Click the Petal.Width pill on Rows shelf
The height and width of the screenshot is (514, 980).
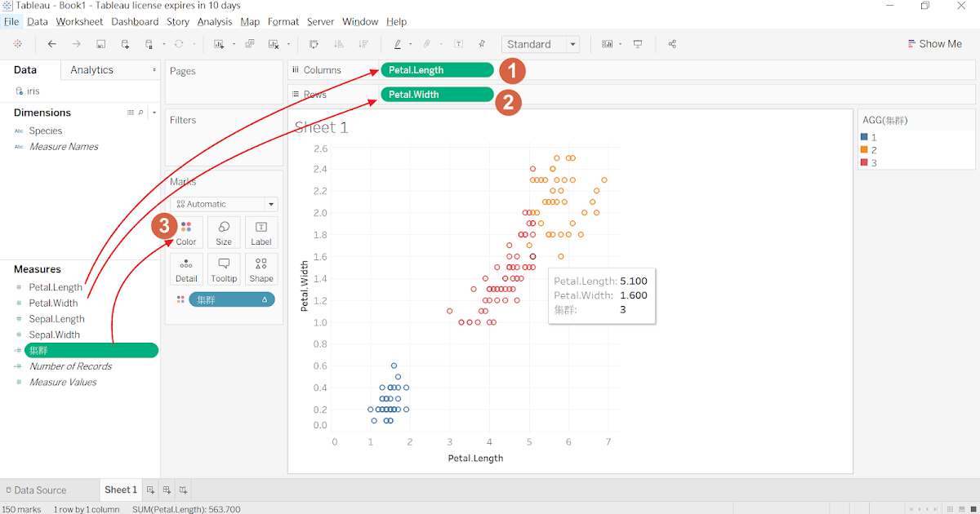point(437,94)
